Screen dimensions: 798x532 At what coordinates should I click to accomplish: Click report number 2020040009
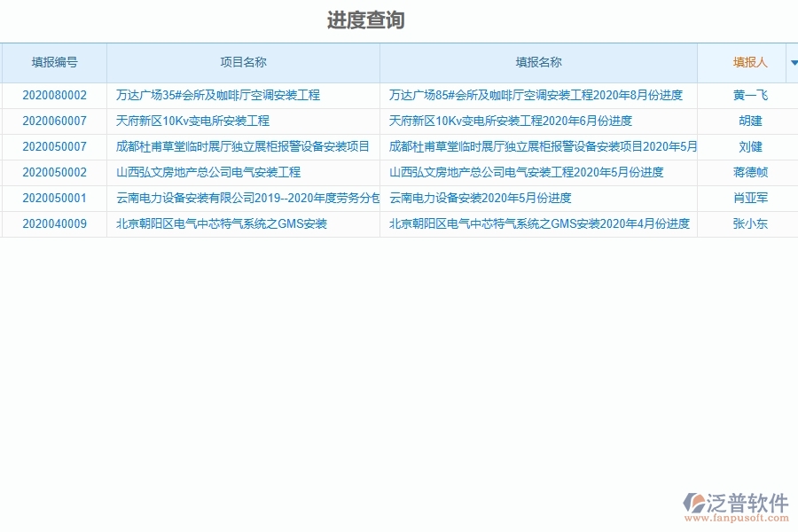coord(53,223)
